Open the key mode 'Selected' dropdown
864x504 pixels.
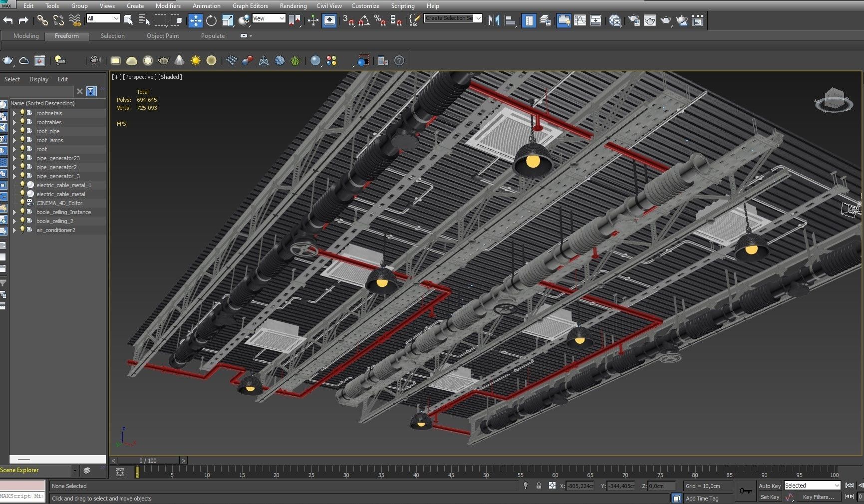click(812, 486)
